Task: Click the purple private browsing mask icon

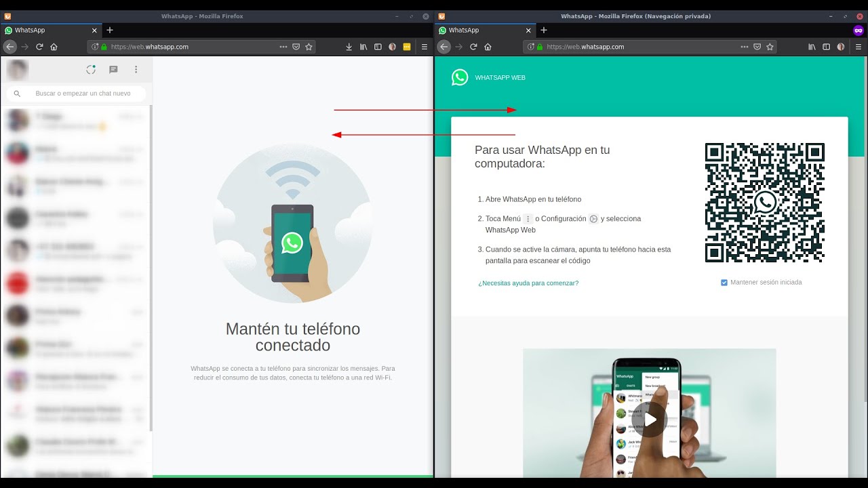Action: pos(859,30)
